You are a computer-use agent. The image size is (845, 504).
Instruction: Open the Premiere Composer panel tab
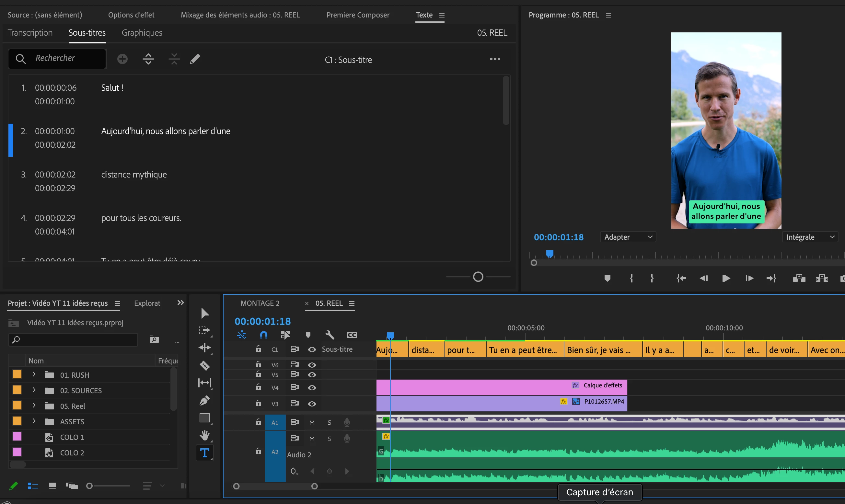(x=358, y=15)
